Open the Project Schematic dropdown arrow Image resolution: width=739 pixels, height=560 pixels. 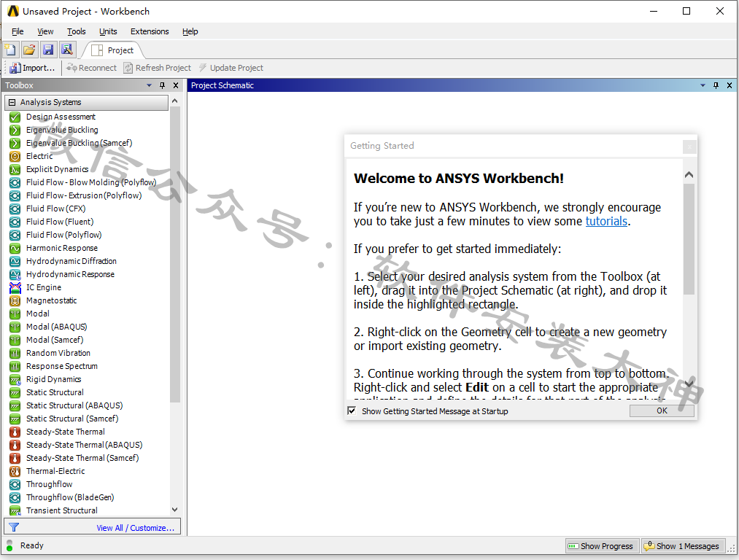(x=703, y=85)
